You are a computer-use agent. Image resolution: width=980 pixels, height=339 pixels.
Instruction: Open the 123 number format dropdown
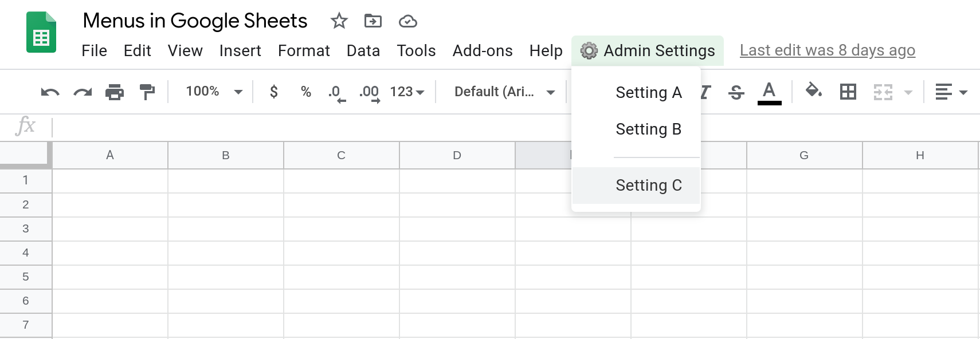coord(407,92)
